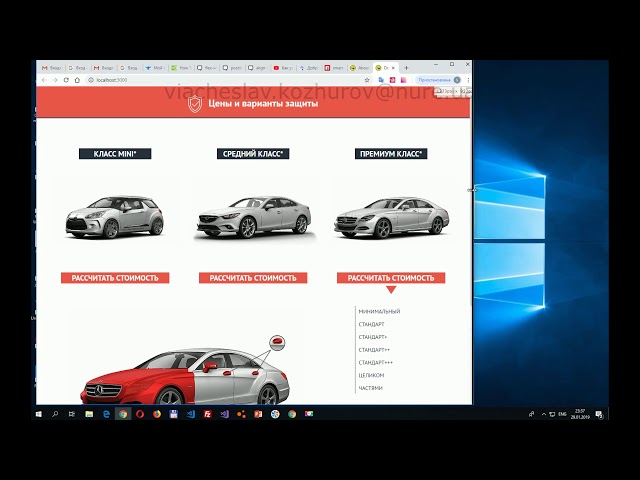Switch to the align GitHub tab

point(257,68)
